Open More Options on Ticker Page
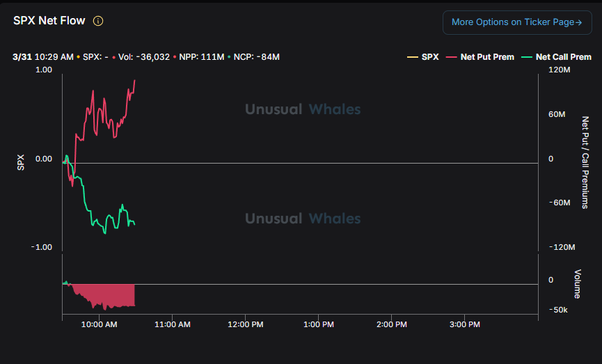Screen dimensions: 602x364 [x=517, y=22]
